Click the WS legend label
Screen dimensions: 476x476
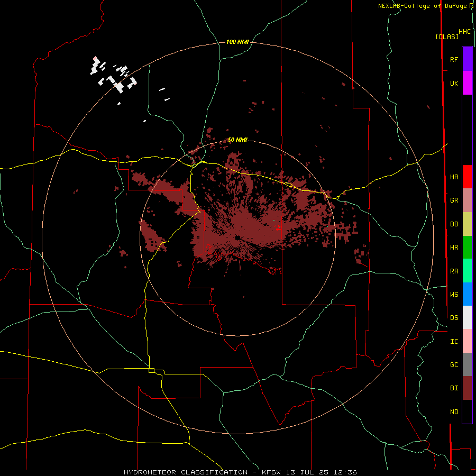tap(454, 294)
